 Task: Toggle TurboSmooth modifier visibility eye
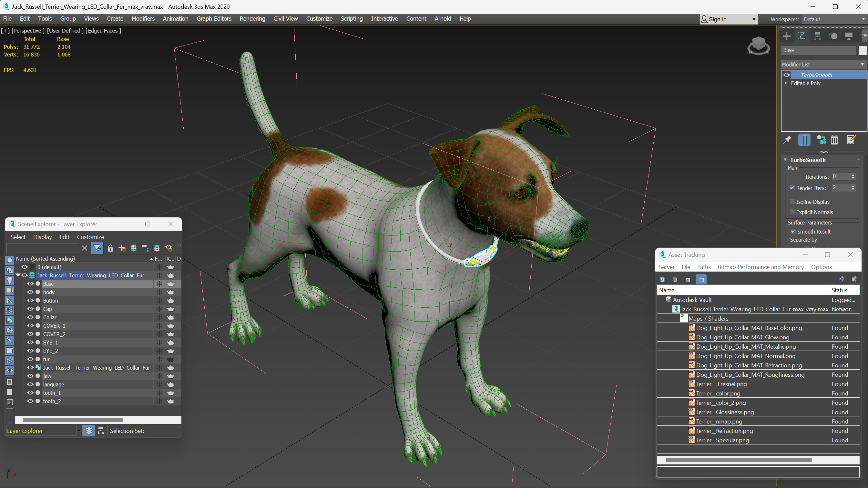(786, 75)
